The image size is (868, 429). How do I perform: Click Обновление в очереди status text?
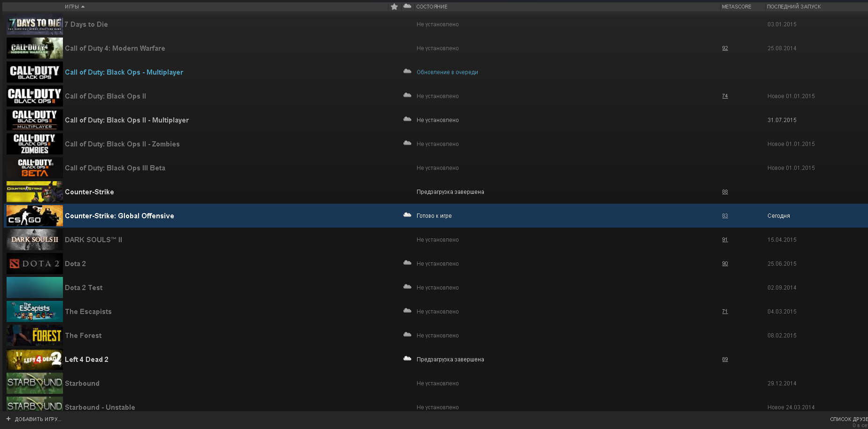(x=447, y=72)
